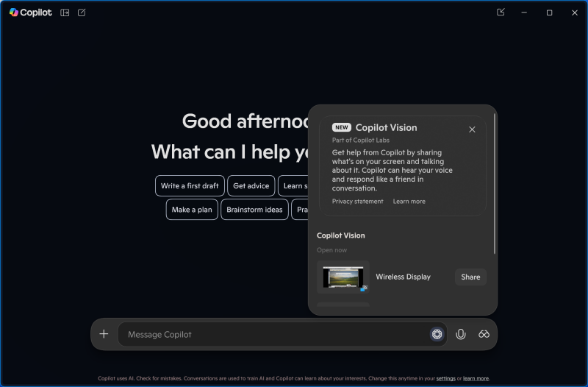Click the Copilot Vision glasses icon

pyautogui.click(x=484, y=334)
